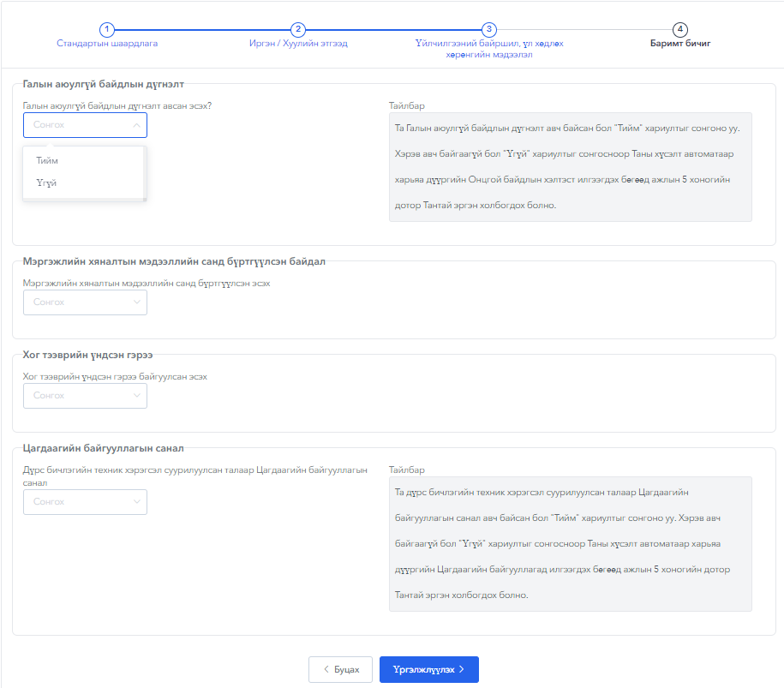Open the Хог тээврийн үндсэн гэрээ dropdown
The width and height of the screenshot is (784, 688).
85,396
